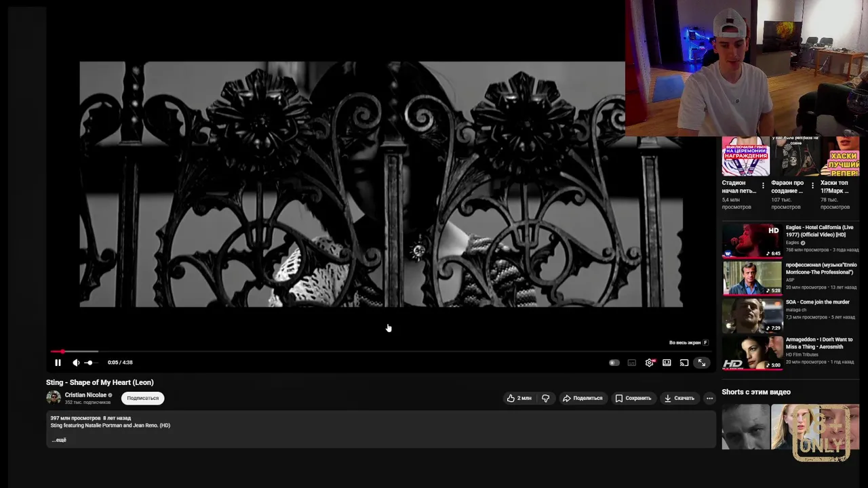The height and width of the screenshot is (488, 868).
Task: Dislike the video with thumbs-down
Action: [545, 398]
